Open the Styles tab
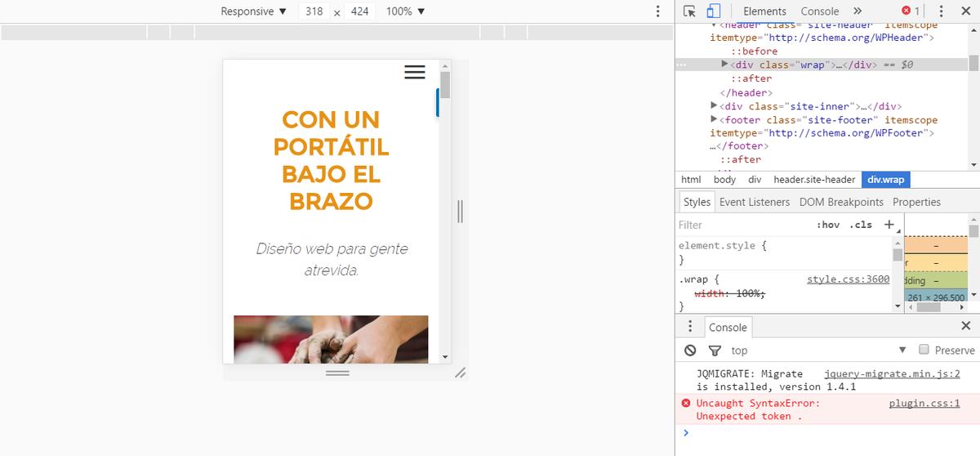 (697, 202)
